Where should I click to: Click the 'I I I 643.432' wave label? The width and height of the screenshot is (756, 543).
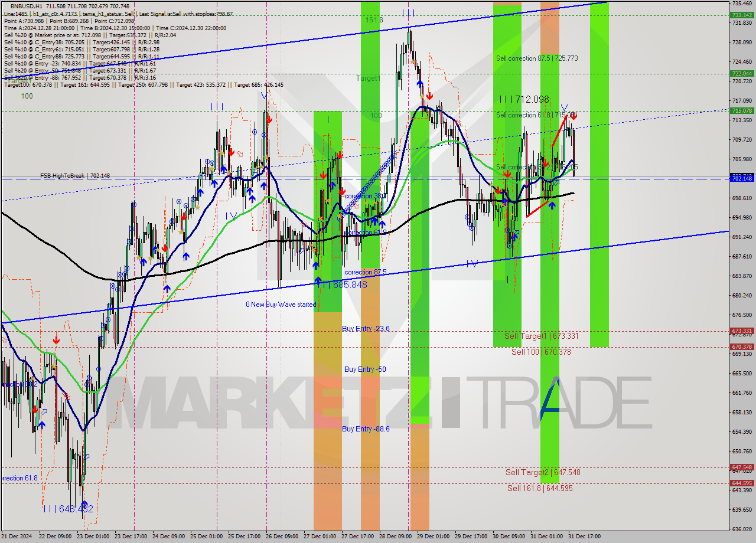point(68,509)
